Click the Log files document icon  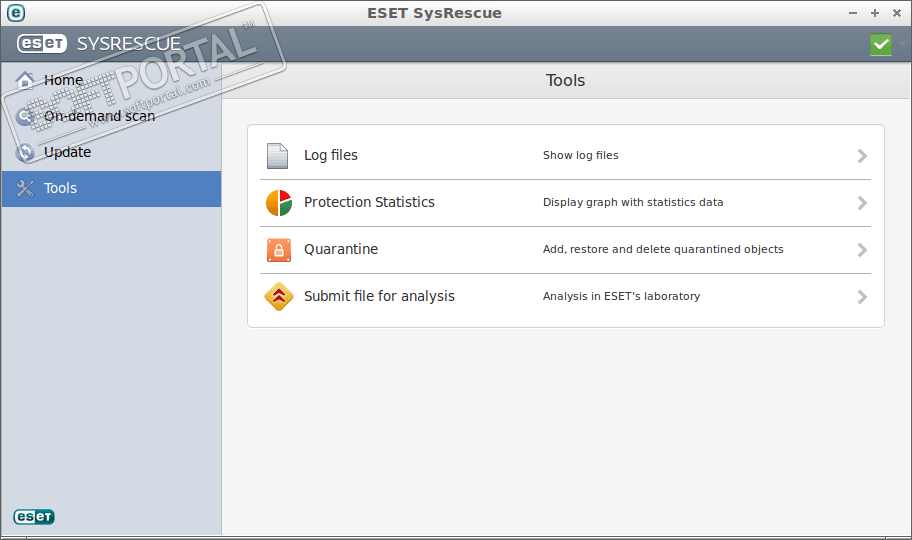pos(277,156)
